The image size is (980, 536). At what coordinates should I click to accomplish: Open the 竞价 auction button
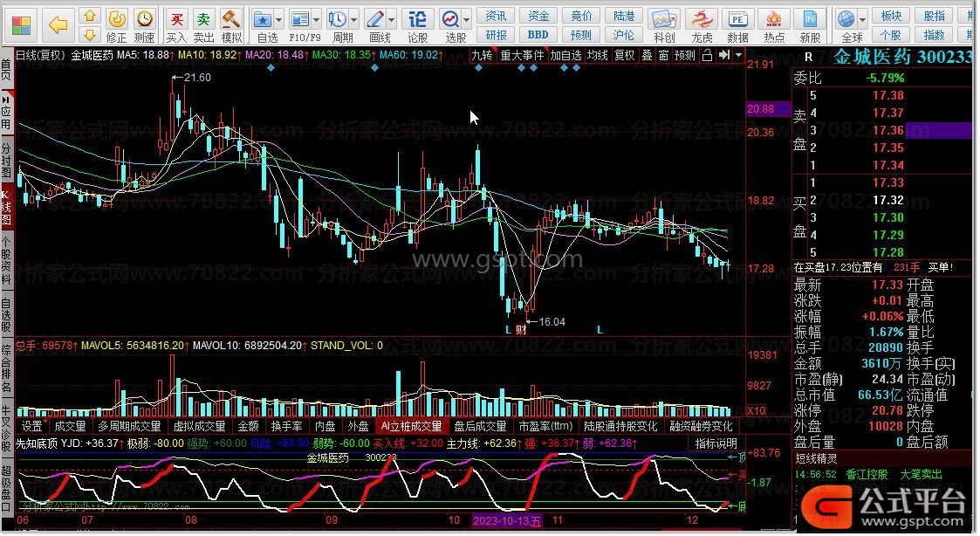point(581,16)
